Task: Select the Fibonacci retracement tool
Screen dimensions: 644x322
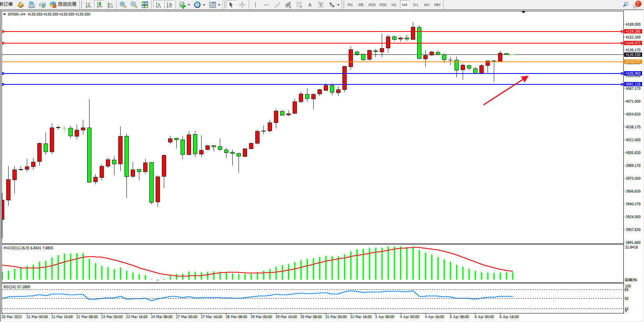Action: (299, 5)
